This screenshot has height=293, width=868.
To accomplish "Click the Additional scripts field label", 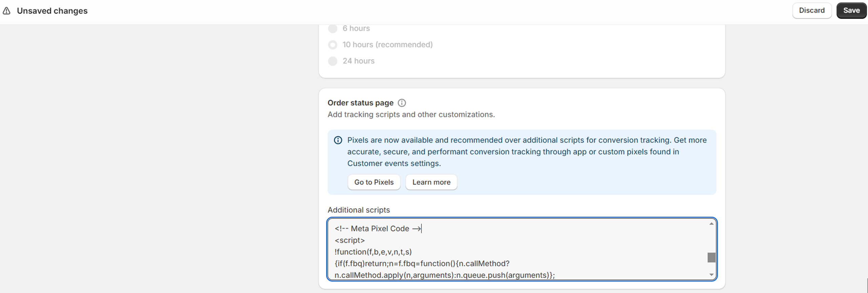I will pyautogui.click(x=358, y=210).
